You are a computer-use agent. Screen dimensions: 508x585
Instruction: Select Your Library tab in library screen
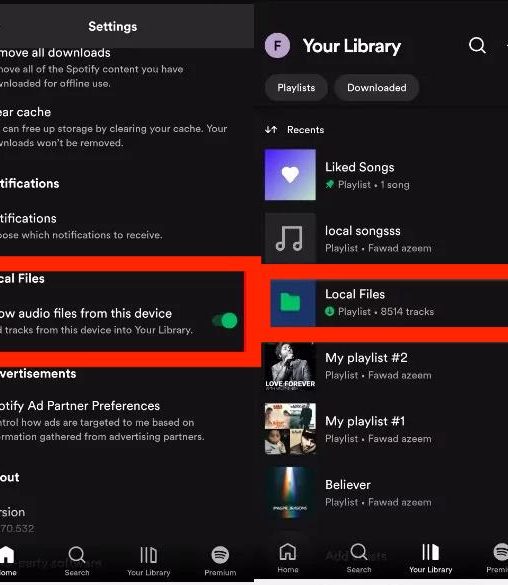430,558
